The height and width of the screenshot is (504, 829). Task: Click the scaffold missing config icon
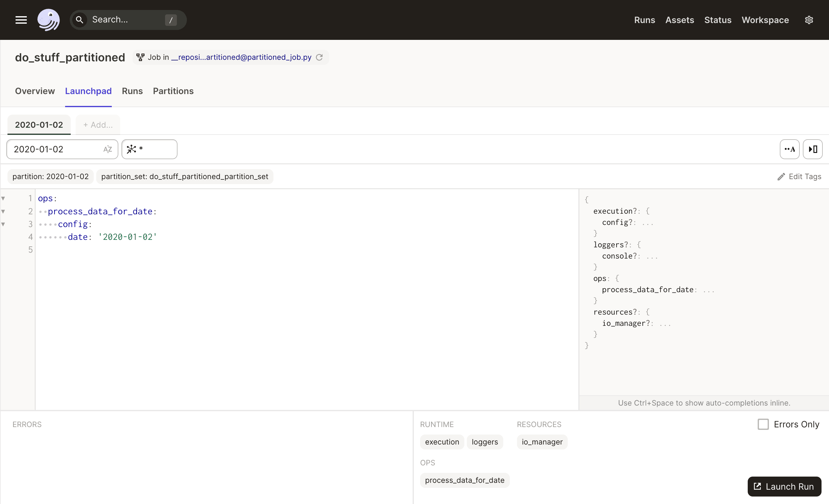coord(814,149)
